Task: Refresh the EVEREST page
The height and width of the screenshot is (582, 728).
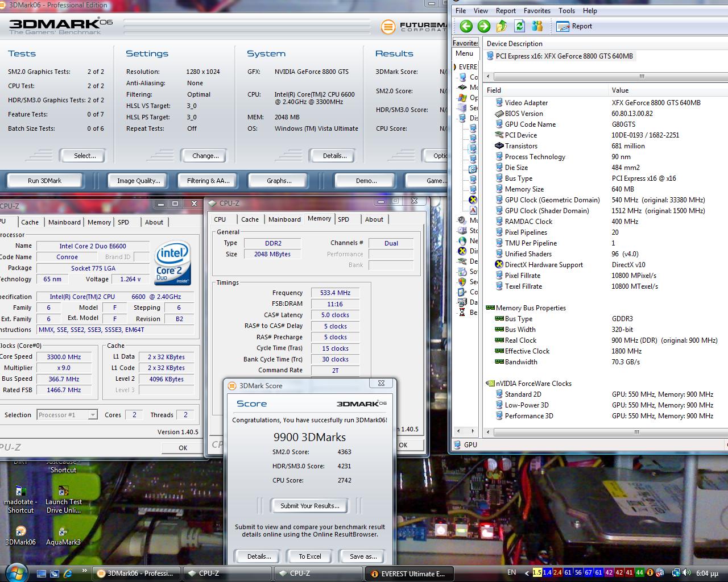Action: [x=519, y=26]
